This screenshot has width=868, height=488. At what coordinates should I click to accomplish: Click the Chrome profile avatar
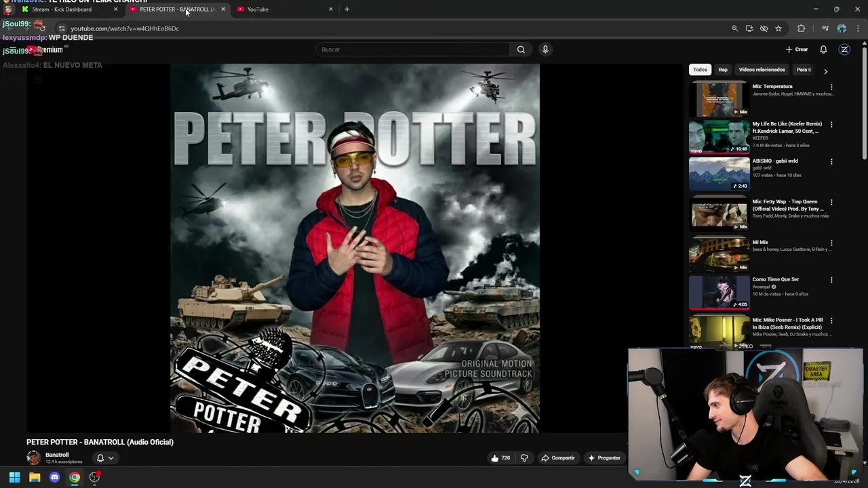point(842,28)
